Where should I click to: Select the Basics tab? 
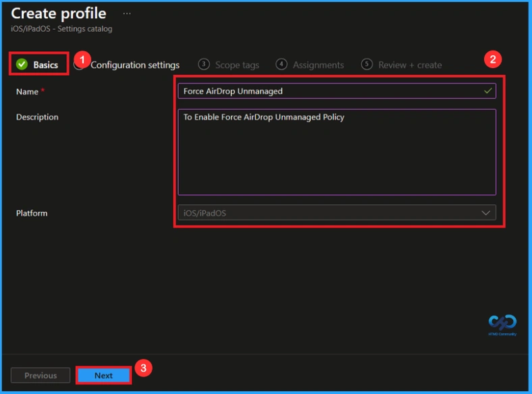tap(38, 64)
